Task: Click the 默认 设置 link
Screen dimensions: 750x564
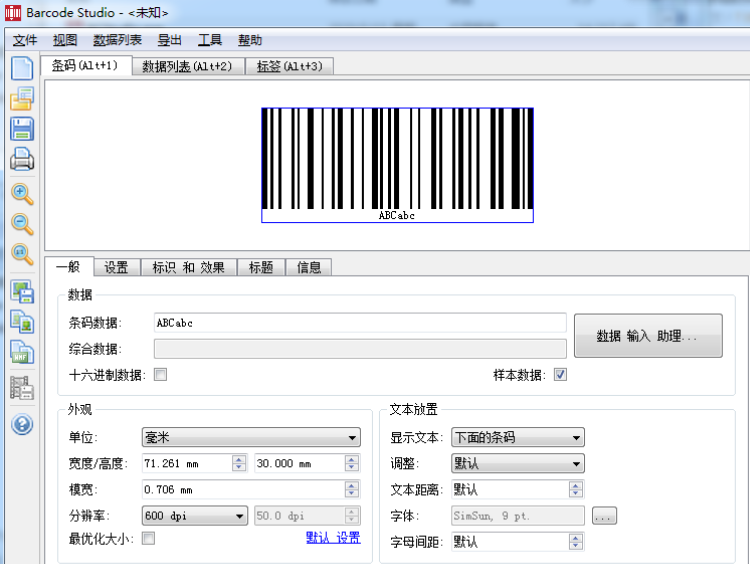Action: [332, 538]
